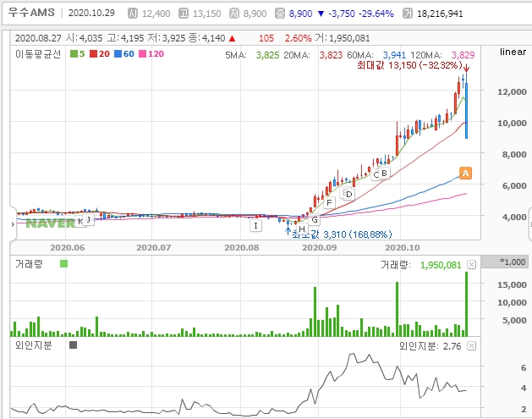Click the 5MA value 3,825
The image size is (532, 419).
267,55
